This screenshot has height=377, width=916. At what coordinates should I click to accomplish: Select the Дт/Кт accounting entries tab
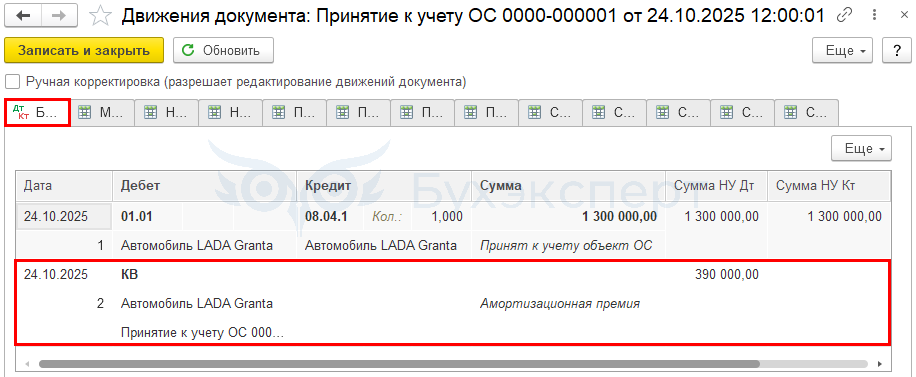(38, 113)
